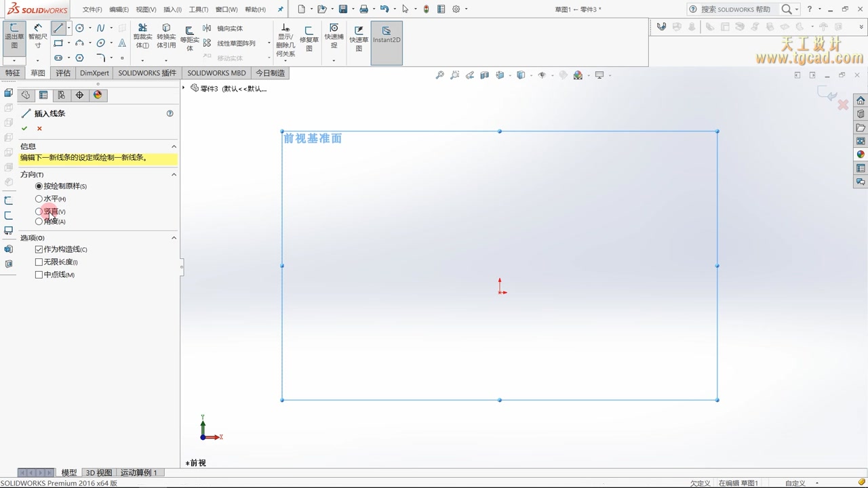This screenshot has height=488, width=868.
Task: Select the Smart Dimension (智能尺寸) tool
Action: click(x=38, y=37)
